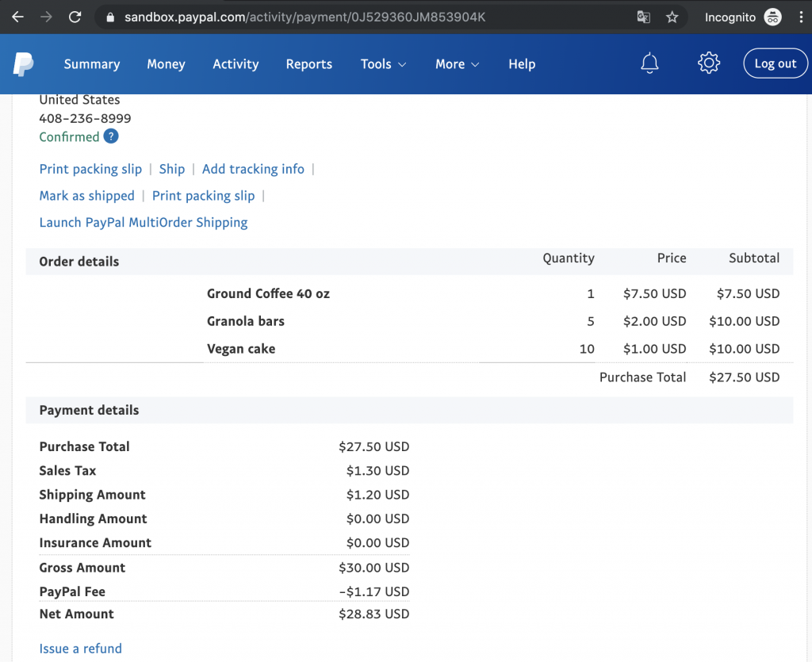Click the browser forward arrow
The height and width of the screenshot is (662, 812).
pos(47,17)
